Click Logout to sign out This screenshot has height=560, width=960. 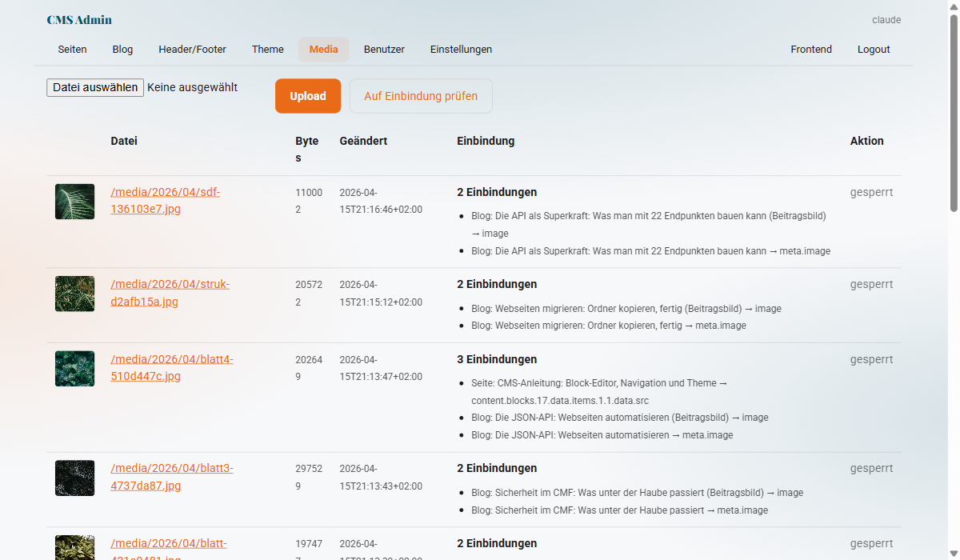873,49
